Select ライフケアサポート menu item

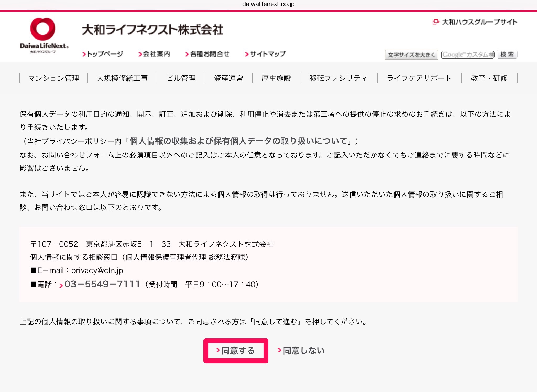point(419,78)
